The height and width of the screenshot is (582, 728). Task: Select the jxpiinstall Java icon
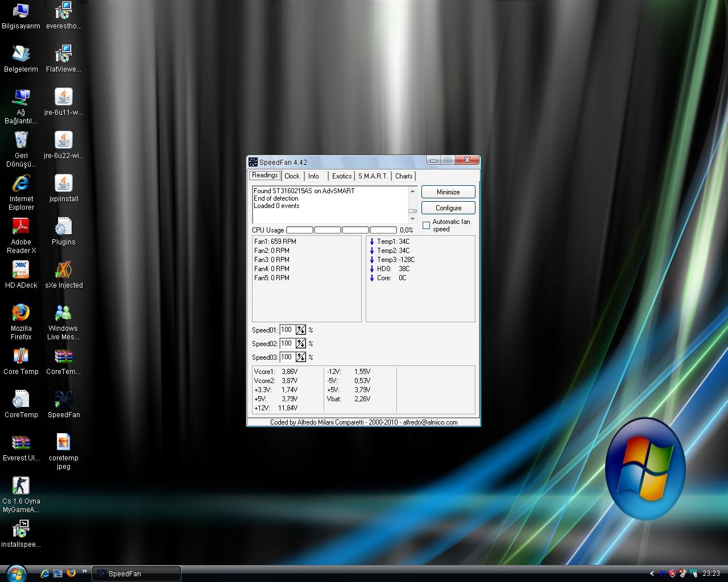point(64,189)
